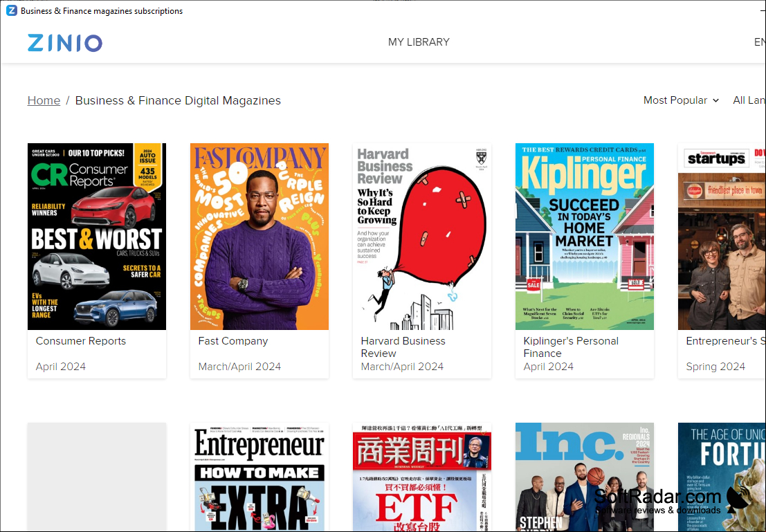Image resolution: width=766 pixels, height=532 pixels.
Task: Select Kiplinger's April 2024 issue date
Action: click(x=549, y=367)
